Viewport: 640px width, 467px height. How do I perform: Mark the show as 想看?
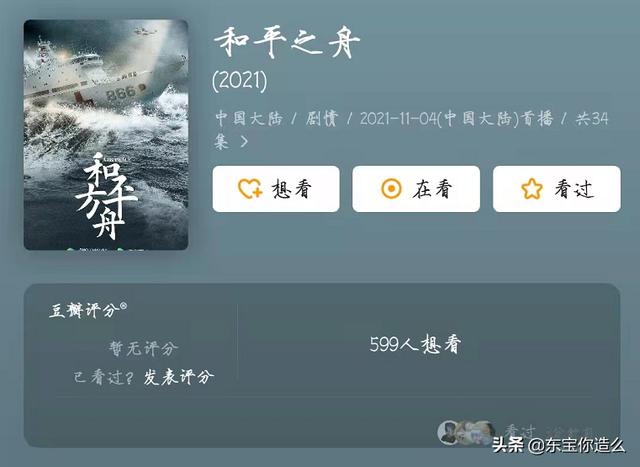[276, 189]
